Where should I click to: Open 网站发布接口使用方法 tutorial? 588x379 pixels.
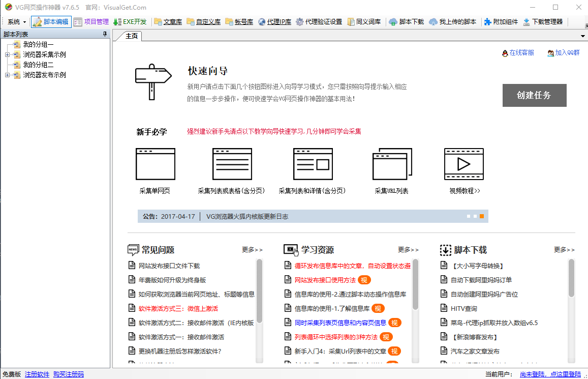click(325, 280)
